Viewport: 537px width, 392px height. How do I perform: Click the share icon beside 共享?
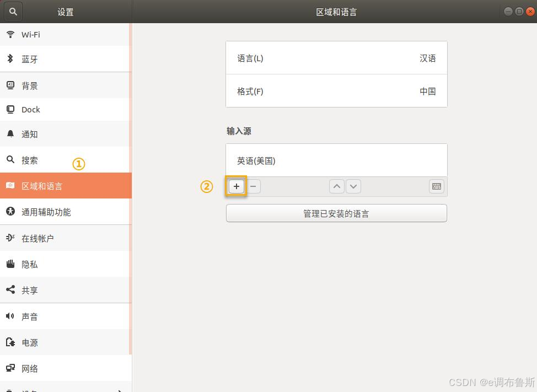point(10,289)
